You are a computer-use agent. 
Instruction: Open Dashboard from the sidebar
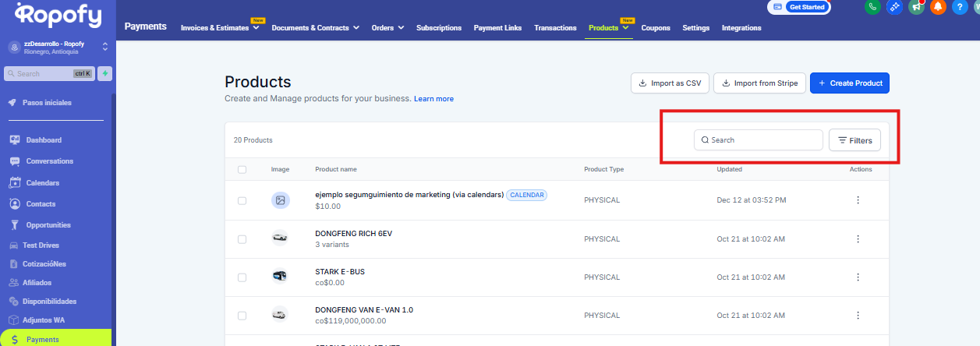(x=44, y=140)
